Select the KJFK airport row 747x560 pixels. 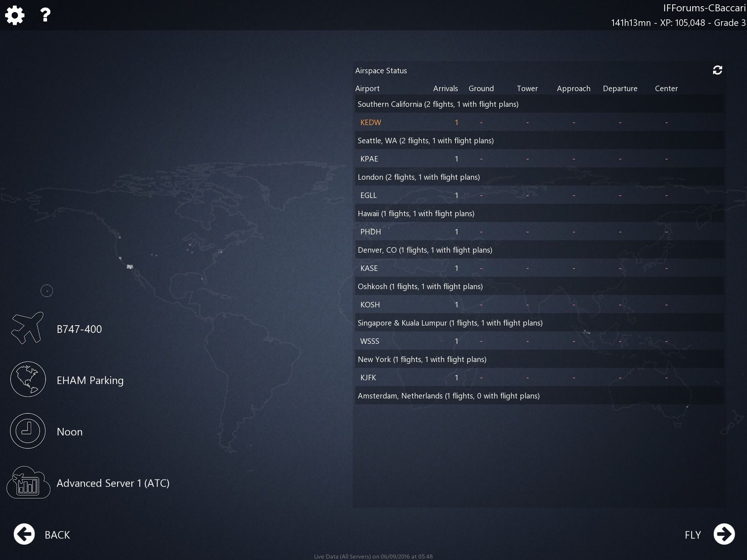[368, 378]
